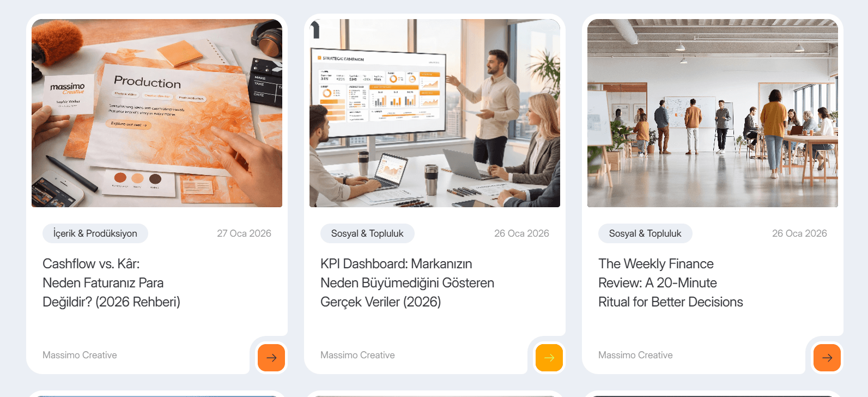The height and width of the screenshot is (397, 868).
Task: Click the 26 Oca 2026 date on Finance Review card
Action: tap(799, 233)
